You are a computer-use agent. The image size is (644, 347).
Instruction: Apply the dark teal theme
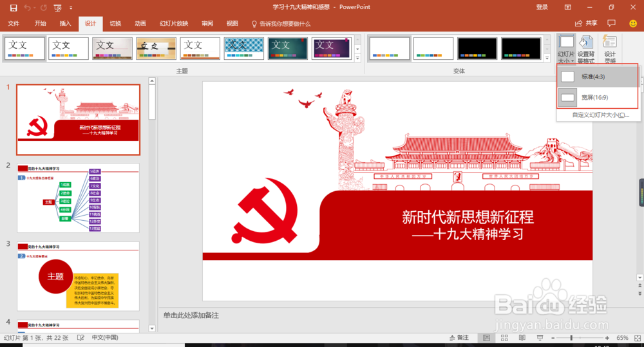[287, 48]
